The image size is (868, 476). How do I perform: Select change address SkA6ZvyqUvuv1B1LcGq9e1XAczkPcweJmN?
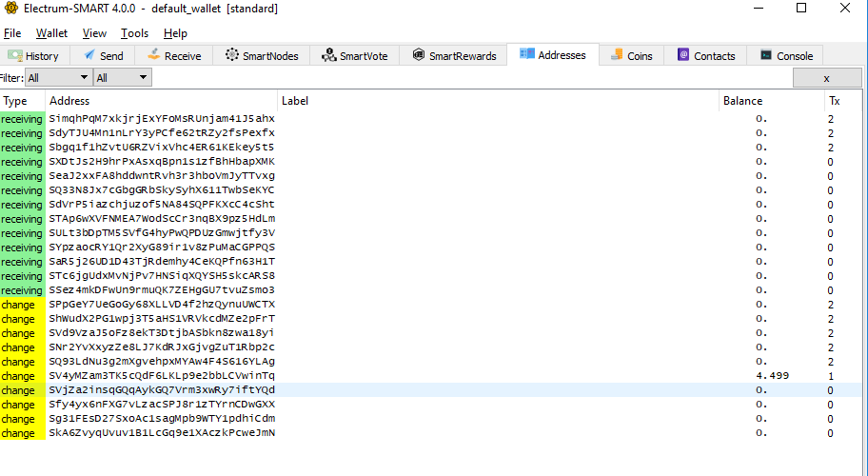point(162,433)
